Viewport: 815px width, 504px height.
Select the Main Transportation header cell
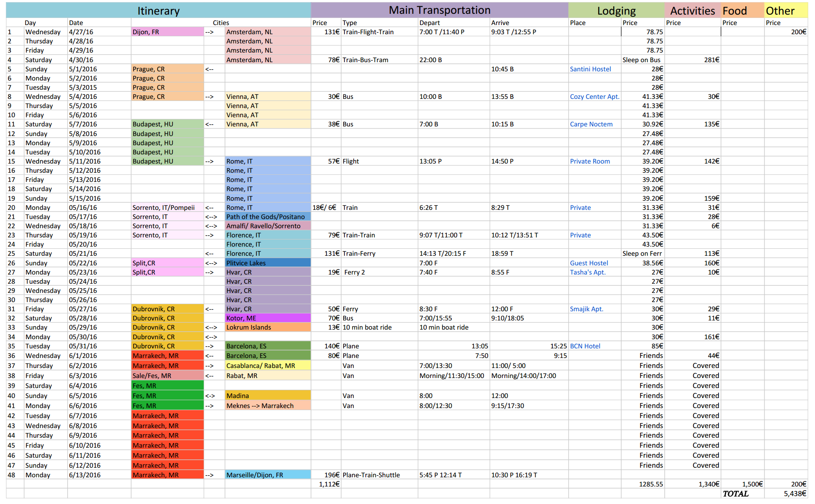click(x=439, y=10)
